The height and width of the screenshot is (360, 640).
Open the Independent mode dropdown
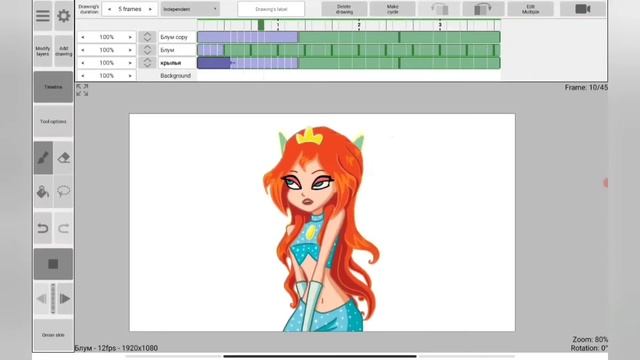[x=190, y=9]
